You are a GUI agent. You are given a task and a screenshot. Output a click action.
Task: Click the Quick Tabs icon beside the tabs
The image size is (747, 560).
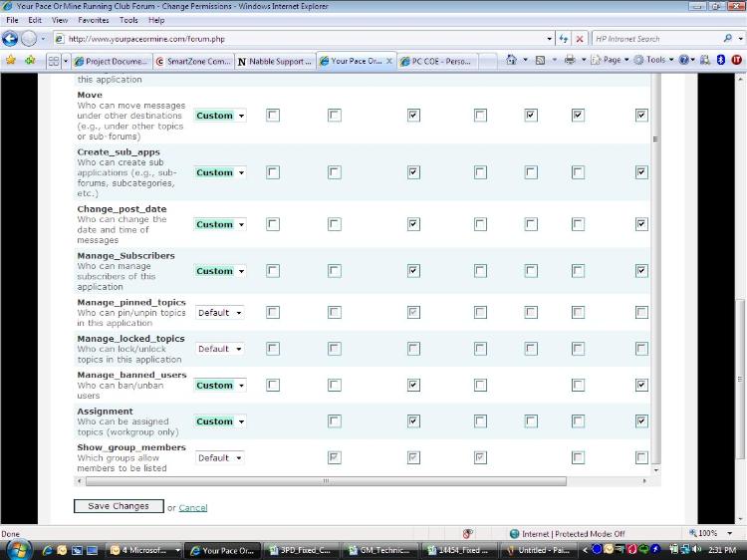click(x=54, y=61)
